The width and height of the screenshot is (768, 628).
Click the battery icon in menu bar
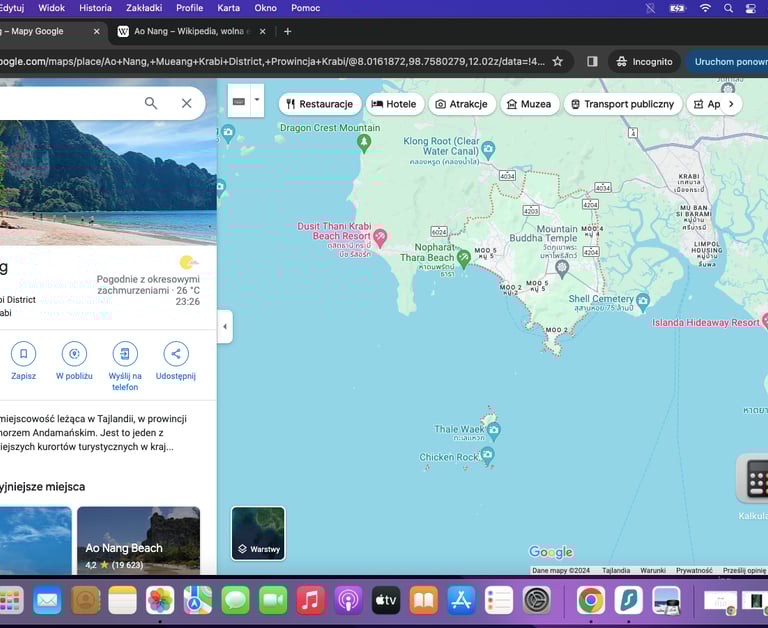tap(677, 8)
